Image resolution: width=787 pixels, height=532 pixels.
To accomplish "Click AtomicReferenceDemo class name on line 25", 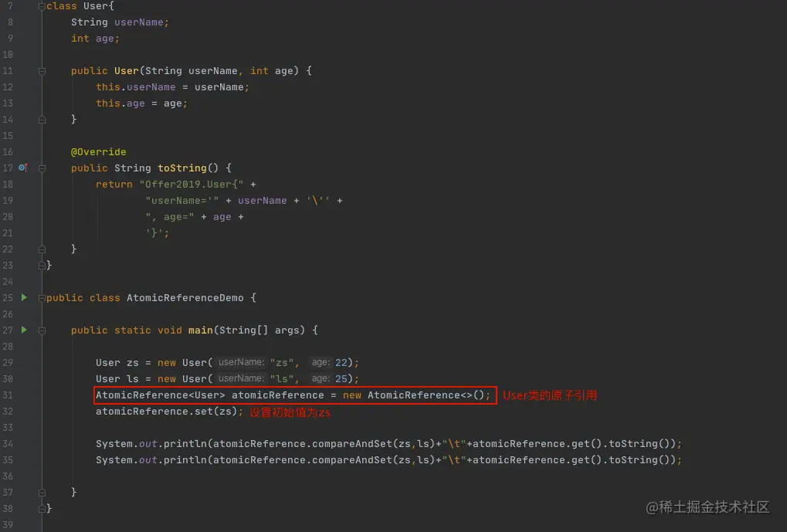I will click(185, 297).
